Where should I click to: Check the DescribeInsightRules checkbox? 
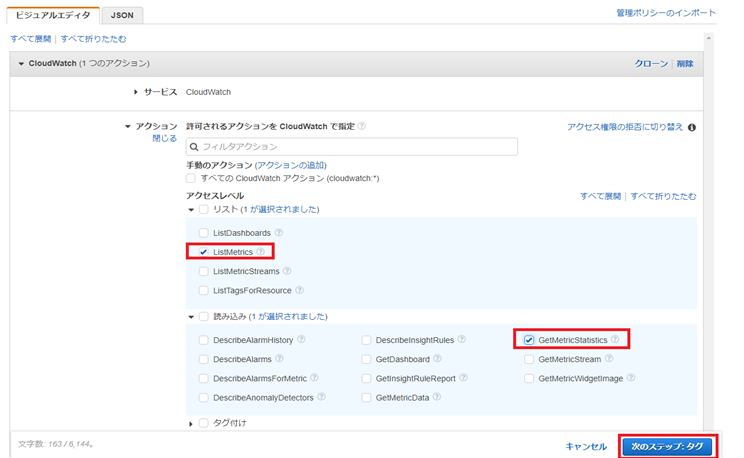tap(366, 340)
